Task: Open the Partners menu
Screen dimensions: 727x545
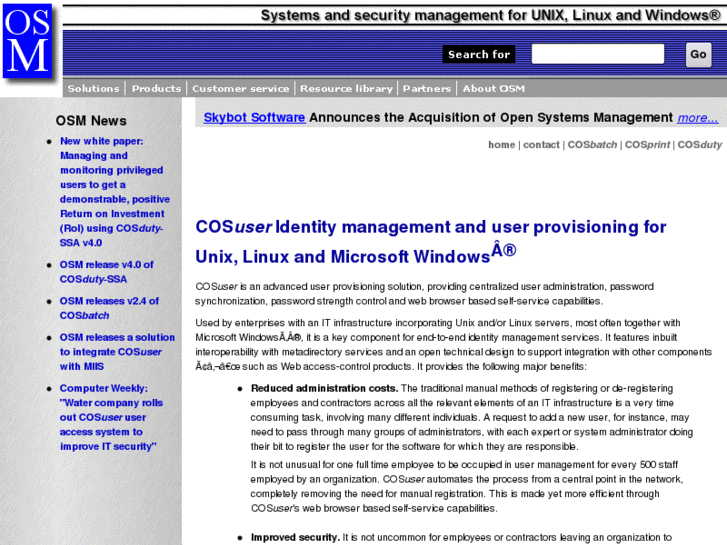Action: 427,88
